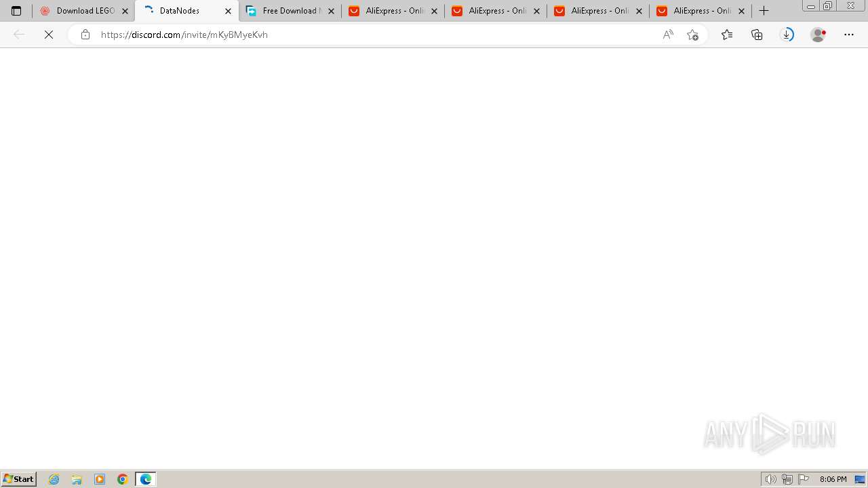The height and width of the screenshot is (488, 868).
Task: Add this page to favorites
Action: [x=692, y=35]
